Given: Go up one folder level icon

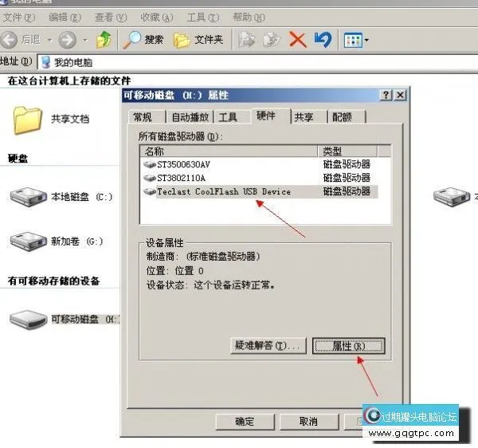Looking at the screenshot, I should pyautogui.click(x=104, y=40).
